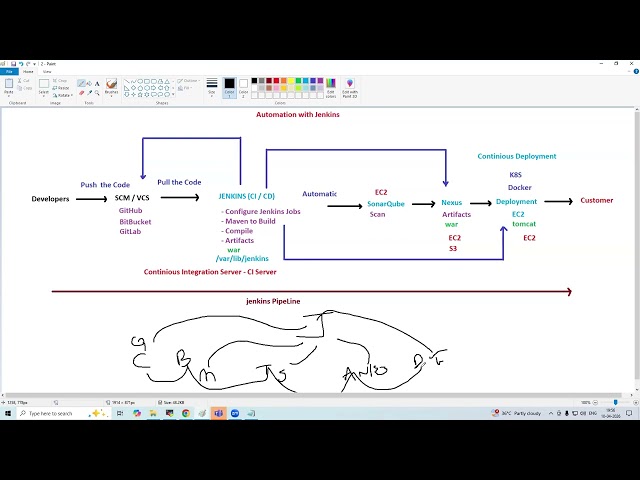Screen dimensions: 640x480
Task: Pick the yellow color swatch
Action: coord(291,81)
